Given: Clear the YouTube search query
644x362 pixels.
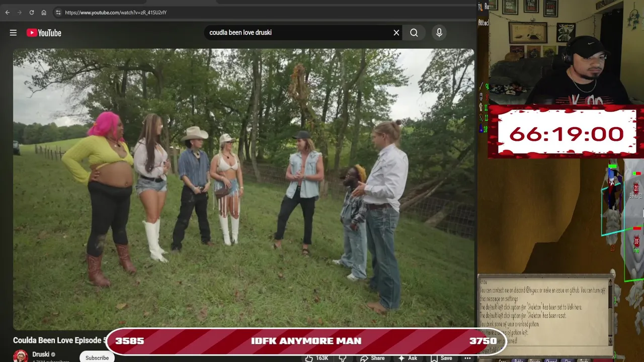Looking at the screenshot, I should click(396, 33).
